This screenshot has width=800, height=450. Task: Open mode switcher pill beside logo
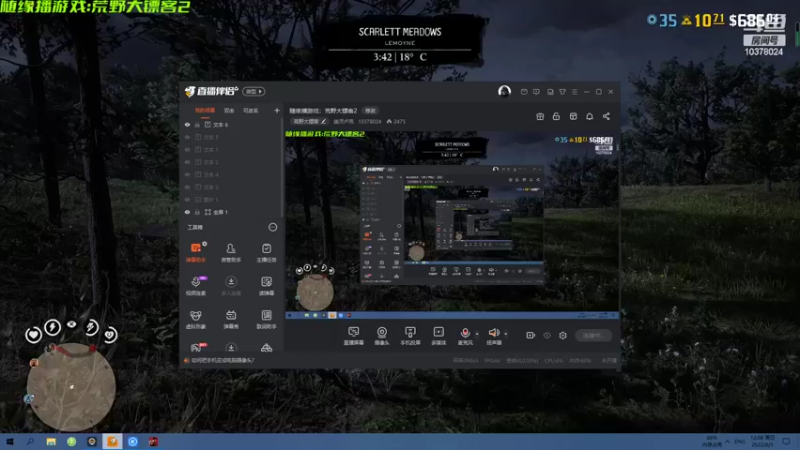(x=254, y=91)
